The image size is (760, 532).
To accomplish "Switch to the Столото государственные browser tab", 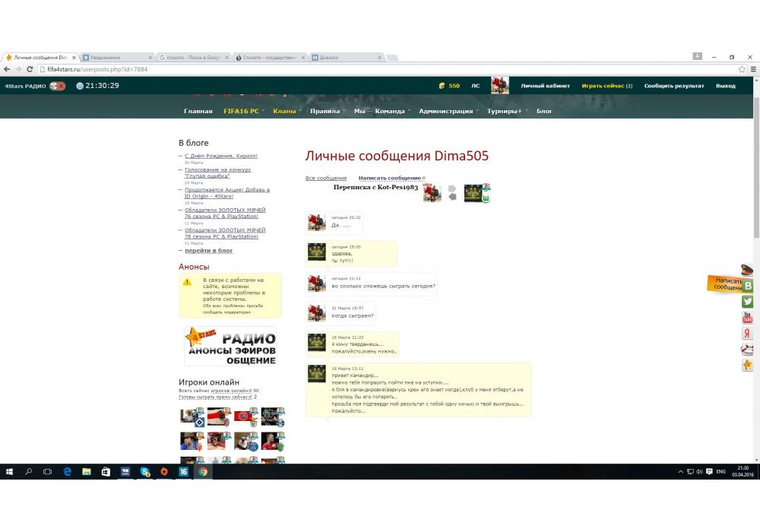I will [270, 57].
